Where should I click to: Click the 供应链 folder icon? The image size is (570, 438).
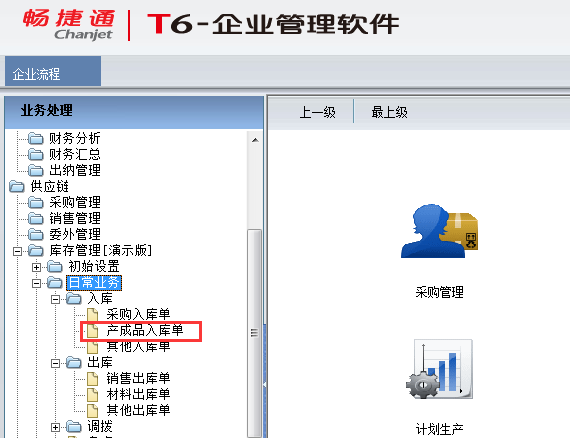16,186
